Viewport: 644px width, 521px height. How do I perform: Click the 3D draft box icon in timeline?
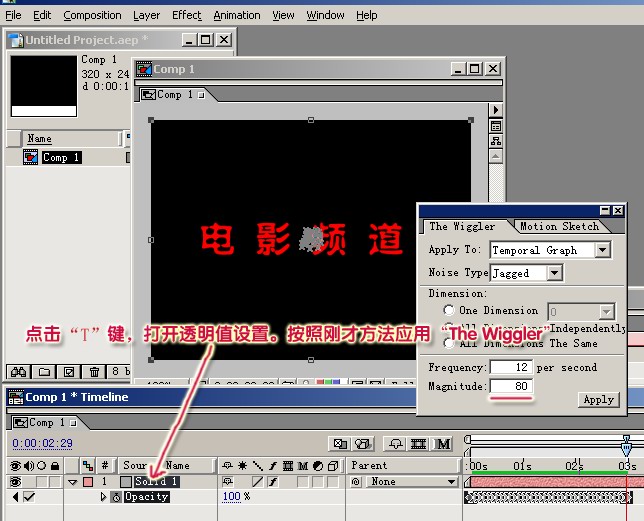coord(363,444)
